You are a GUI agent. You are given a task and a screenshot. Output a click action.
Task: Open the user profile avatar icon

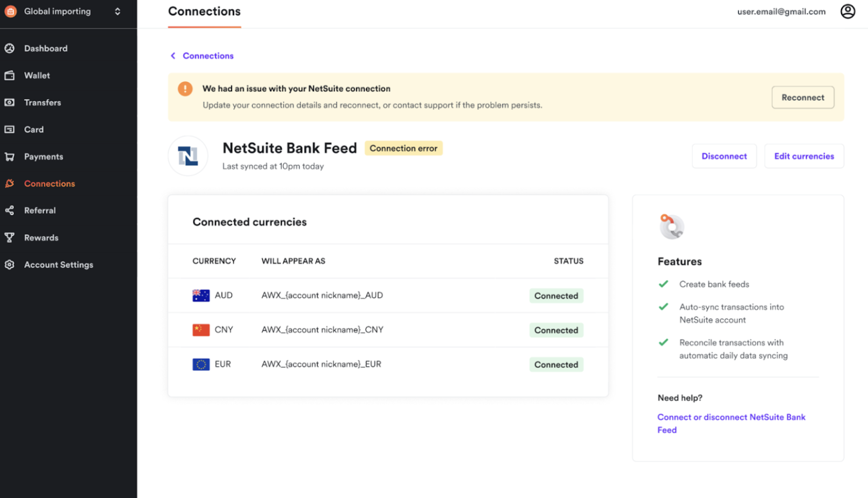click(848, 11)
